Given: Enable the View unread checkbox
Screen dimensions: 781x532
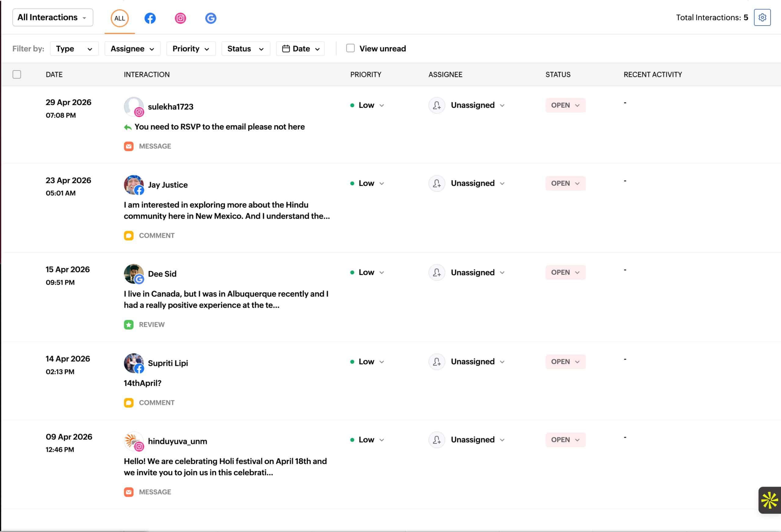Looking at the screenshot, I should click(351, 48).
